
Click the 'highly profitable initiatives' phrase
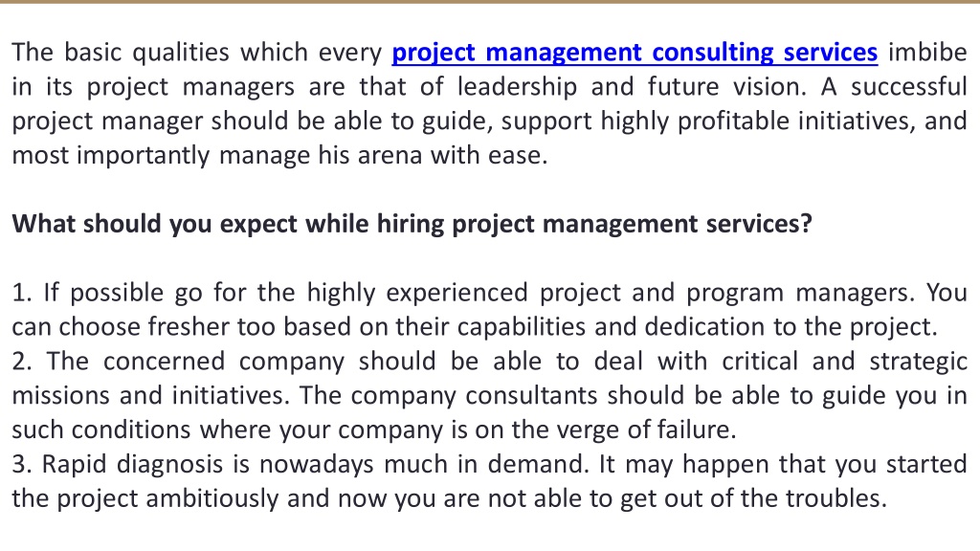758,121
